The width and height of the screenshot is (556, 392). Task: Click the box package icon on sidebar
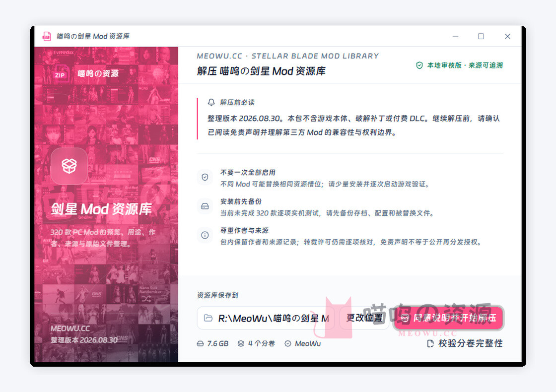coord(69,166)
